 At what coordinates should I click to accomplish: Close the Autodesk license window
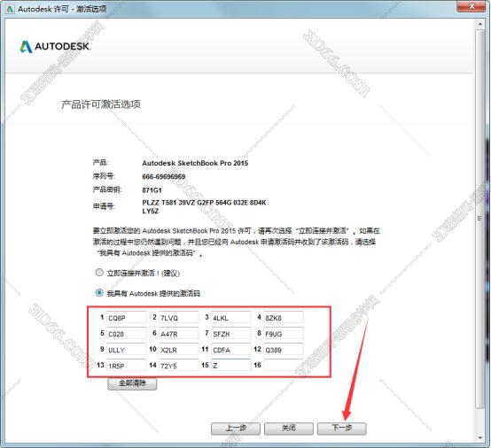coord(471,6)
